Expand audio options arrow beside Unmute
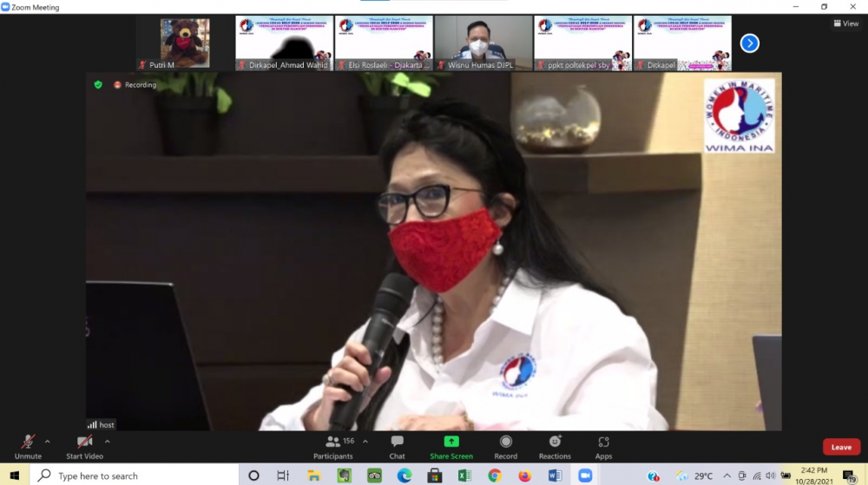Image resolution: width=868 pixels, height=485 pixels. pos(48,442)
